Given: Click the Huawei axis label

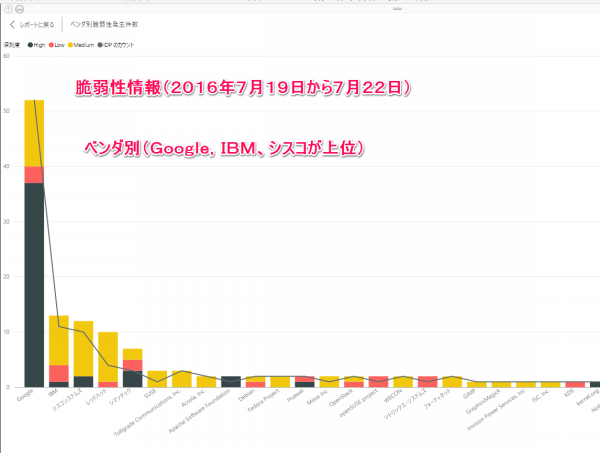Looking at the screenshot, I should [x=295, y=396].
